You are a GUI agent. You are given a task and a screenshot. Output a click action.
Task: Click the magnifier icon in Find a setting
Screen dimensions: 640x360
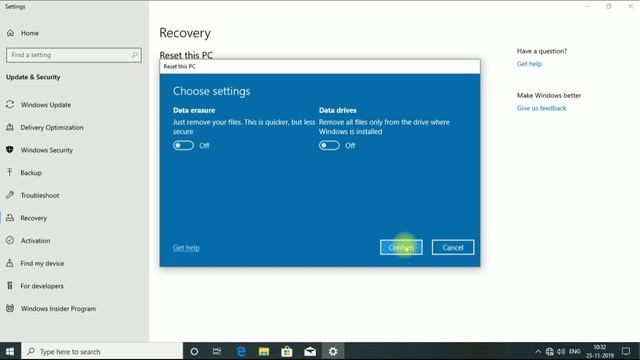coord(134,55)
